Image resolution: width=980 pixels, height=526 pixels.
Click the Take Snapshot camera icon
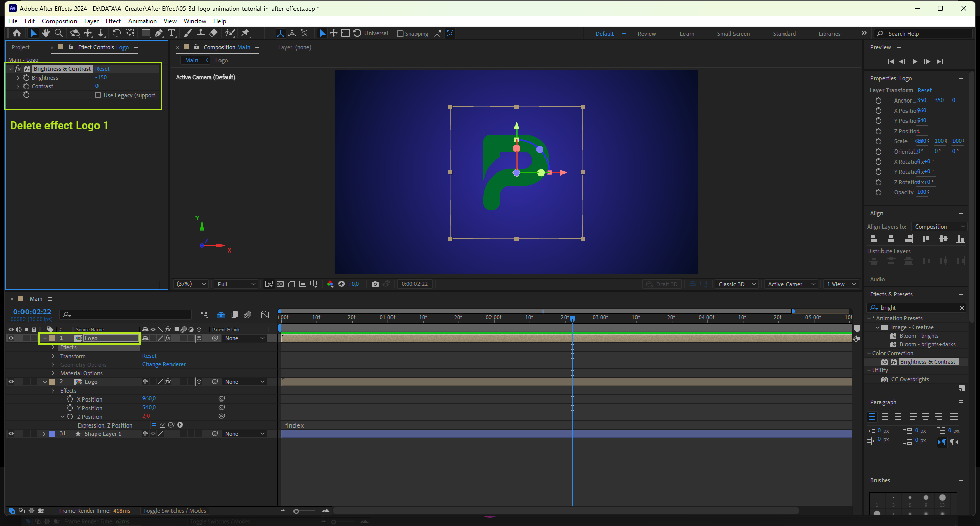[375, 284]
